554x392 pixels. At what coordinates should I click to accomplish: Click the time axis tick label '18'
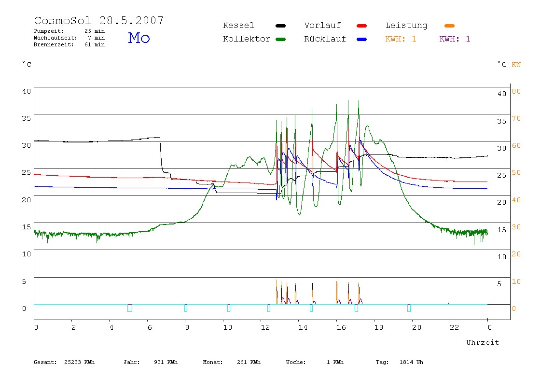[378, 328]
